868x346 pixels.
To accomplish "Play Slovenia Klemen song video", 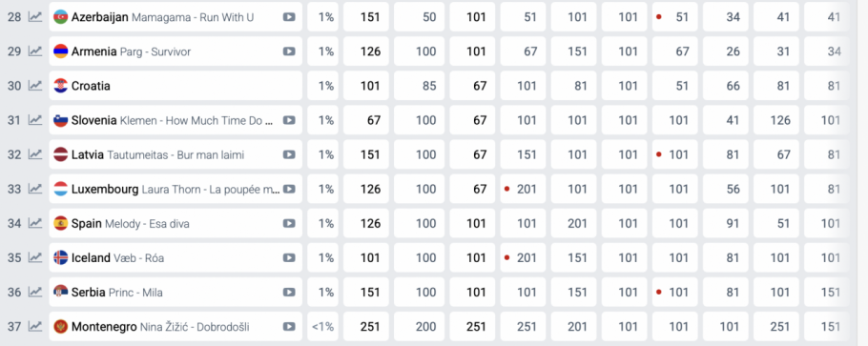I will (289, 120).
